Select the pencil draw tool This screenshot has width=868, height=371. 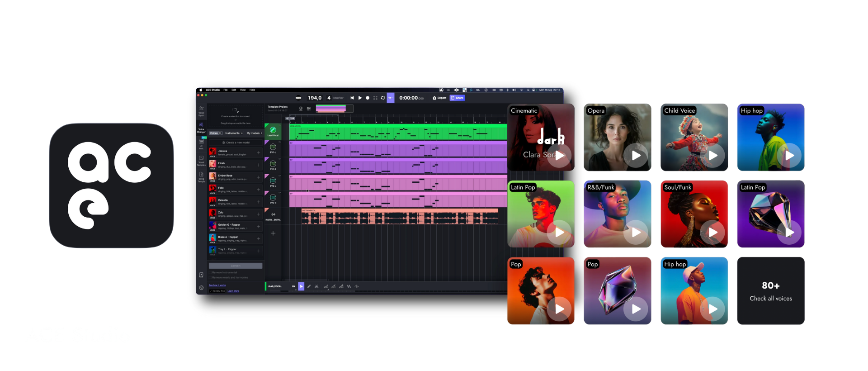coord(309,286)
